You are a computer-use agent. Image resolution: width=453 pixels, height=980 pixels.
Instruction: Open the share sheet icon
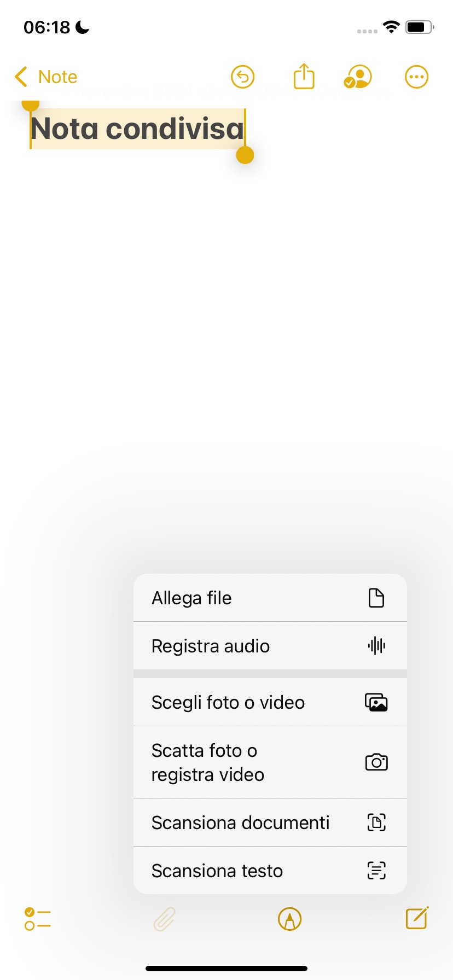(x=304, y=76)
